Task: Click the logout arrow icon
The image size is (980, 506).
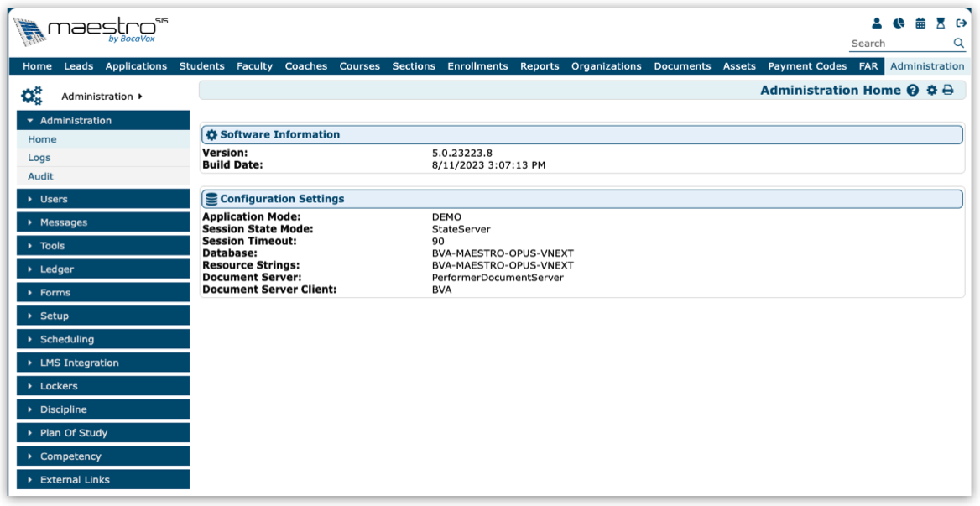Action: (x=962, y=24)
